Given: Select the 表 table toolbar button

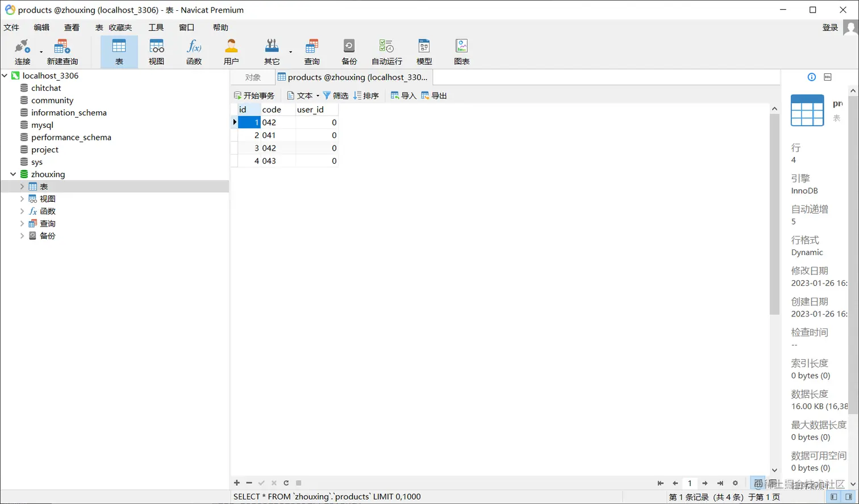Looking at the screenshot, I should point(119,52).
